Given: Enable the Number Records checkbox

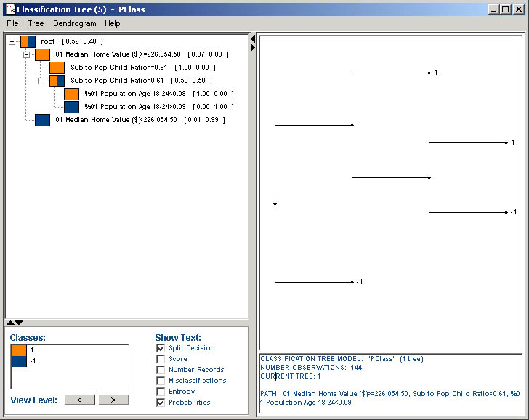Looking at the screenshot, I should tap(161, 370).
